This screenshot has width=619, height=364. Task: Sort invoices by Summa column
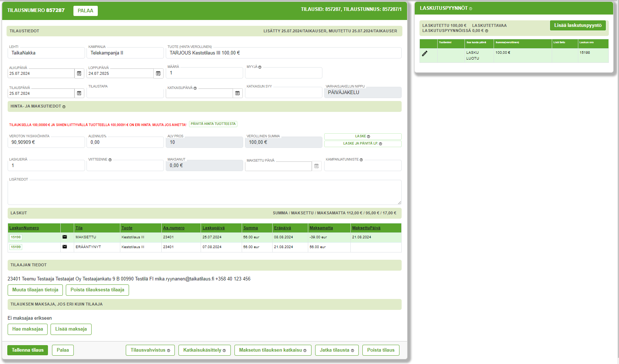(250, 228)
